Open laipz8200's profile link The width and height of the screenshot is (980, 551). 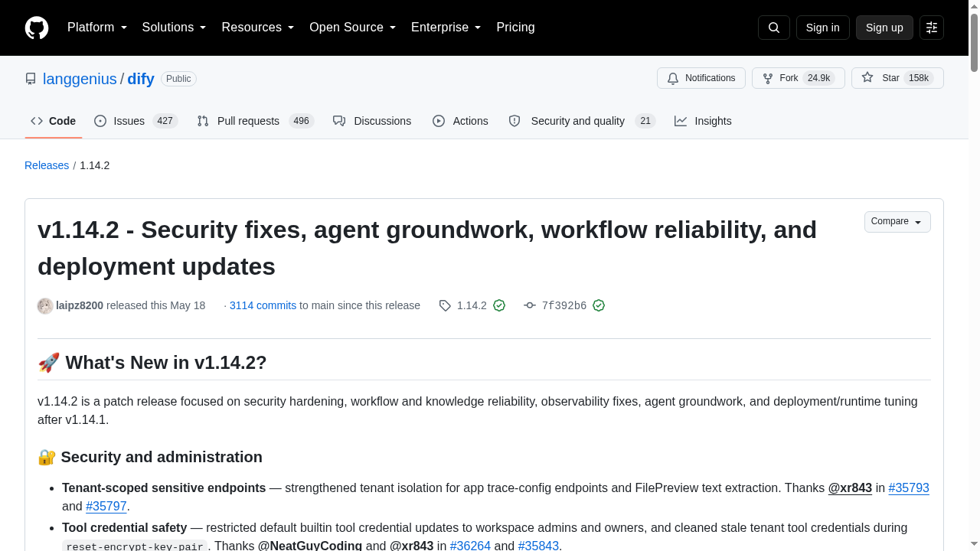pyautogui.click(x=80, y=305)
